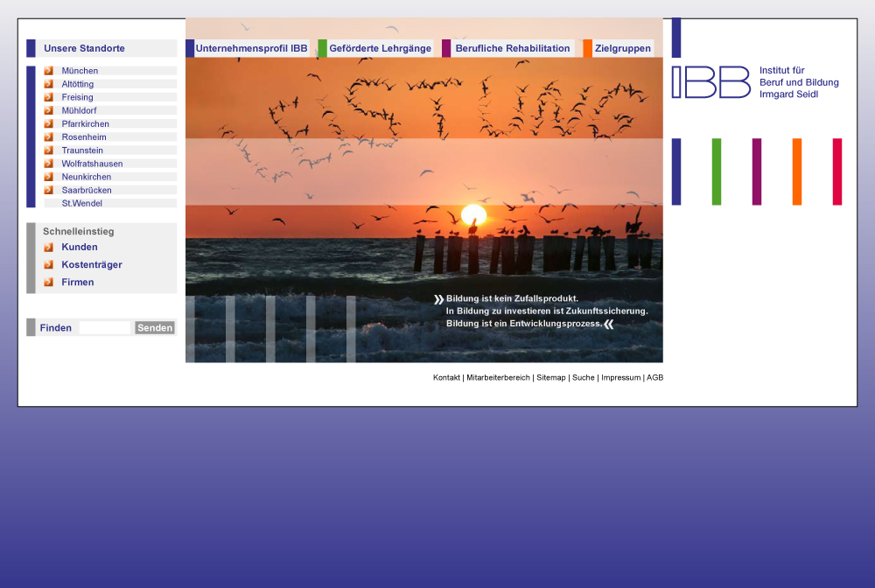The height and width of the screenshot is (588, 875).
Task: Open the München location link
Action: coord(80,71)
